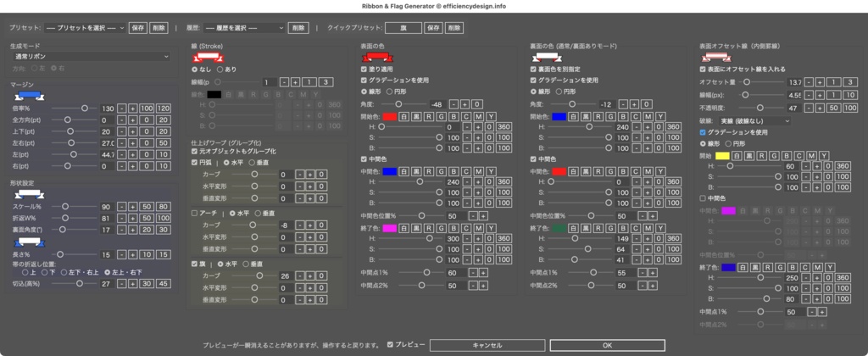Click the キャンセル button
Screen dimensions: 868x356
pos(487,346)
